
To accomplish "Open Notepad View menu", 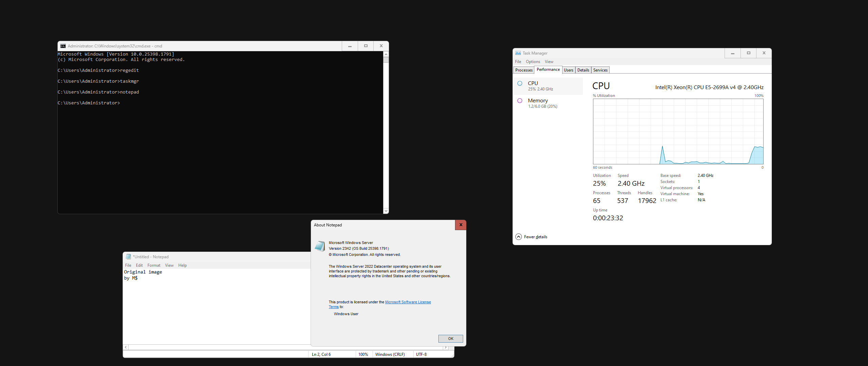I will pyautogui.click(x=169, y=265).
